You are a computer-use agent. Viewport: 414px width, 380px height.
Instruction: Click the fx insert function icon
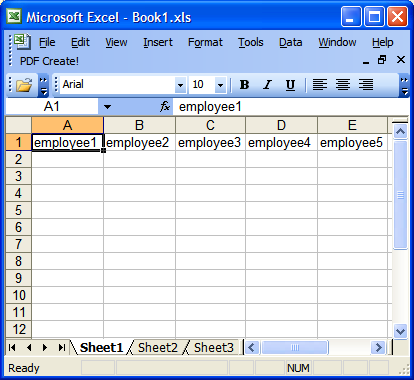[x=165, y=107]
